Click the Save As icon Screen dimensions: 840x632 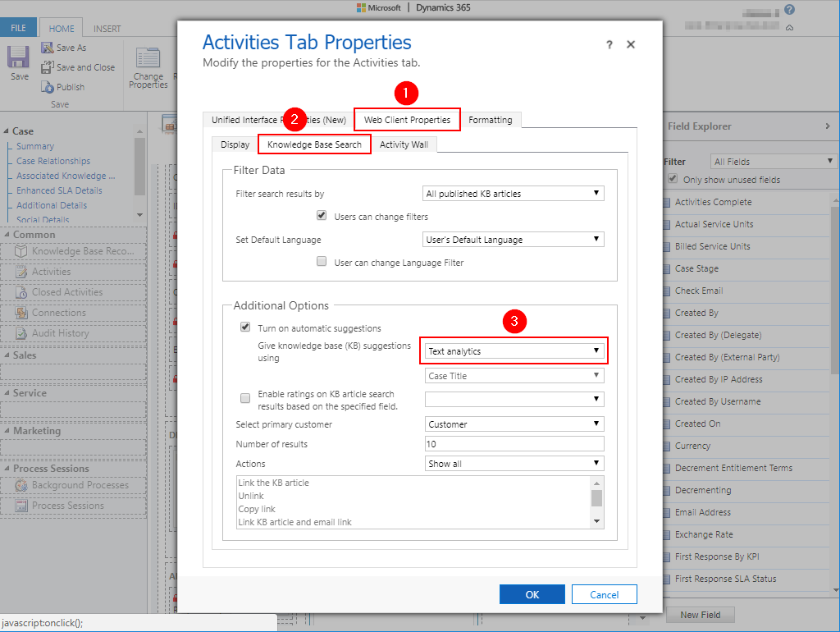click(48, 48)
